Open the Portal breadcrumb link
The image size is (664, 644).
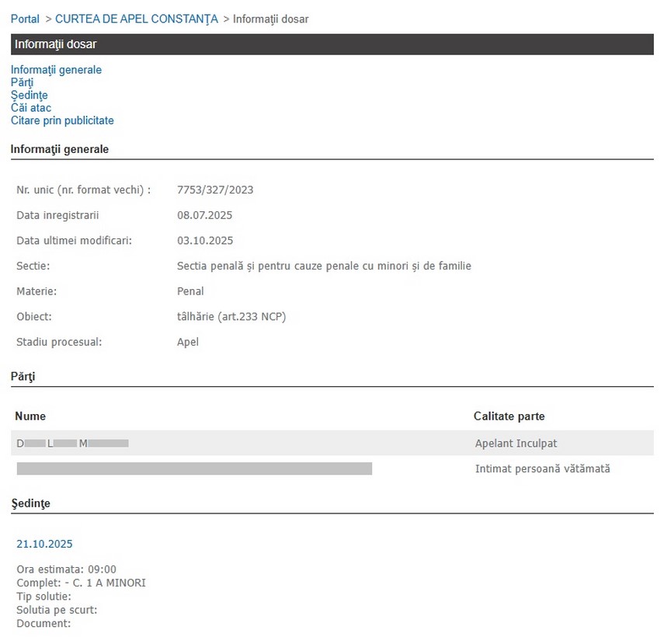pyautogui.click(x=25, y=19)
